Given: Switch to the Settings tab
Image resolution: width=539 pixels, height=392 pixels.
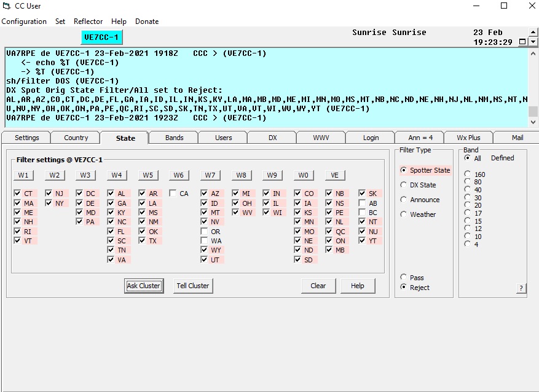Looking at the screenshot, I should (27, 138).
